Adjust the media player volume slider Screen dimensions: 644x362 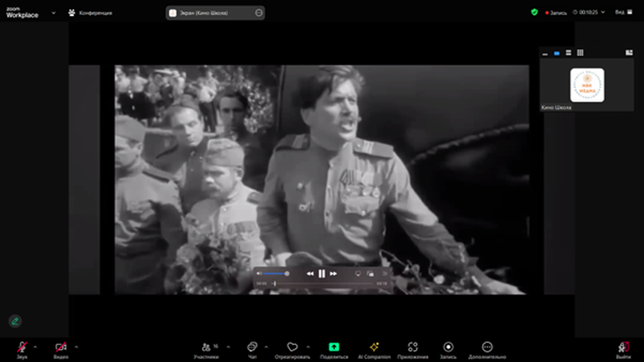click(x=275, y=274)
